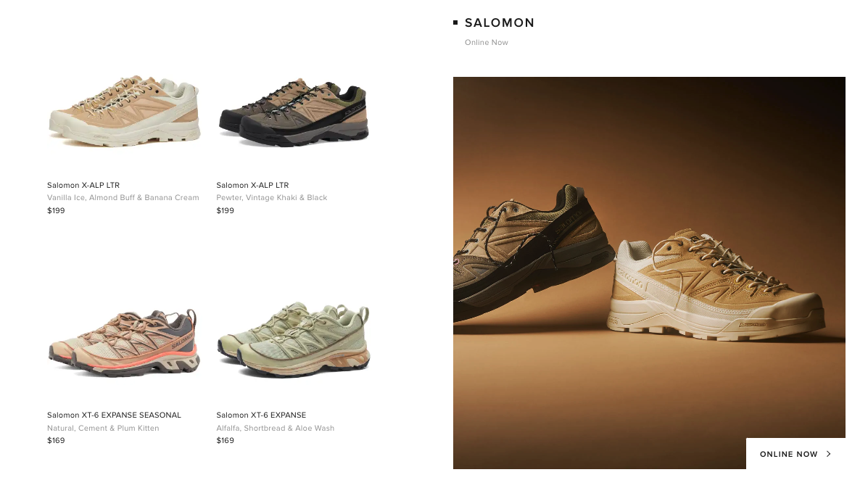This screenshot has height=488, width=868.
Task: Open the large Salomon promotional banner image
Action: pyautogui.click(x=649, y=273)
